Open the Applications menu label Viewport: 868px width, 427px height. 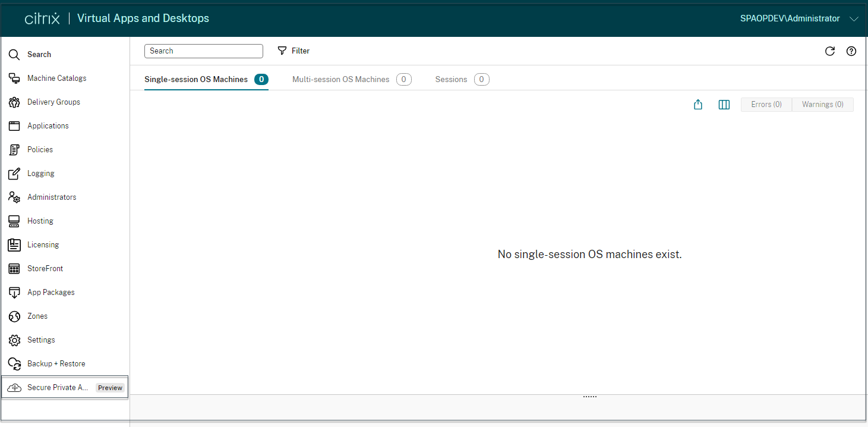[x=48, y=126]
